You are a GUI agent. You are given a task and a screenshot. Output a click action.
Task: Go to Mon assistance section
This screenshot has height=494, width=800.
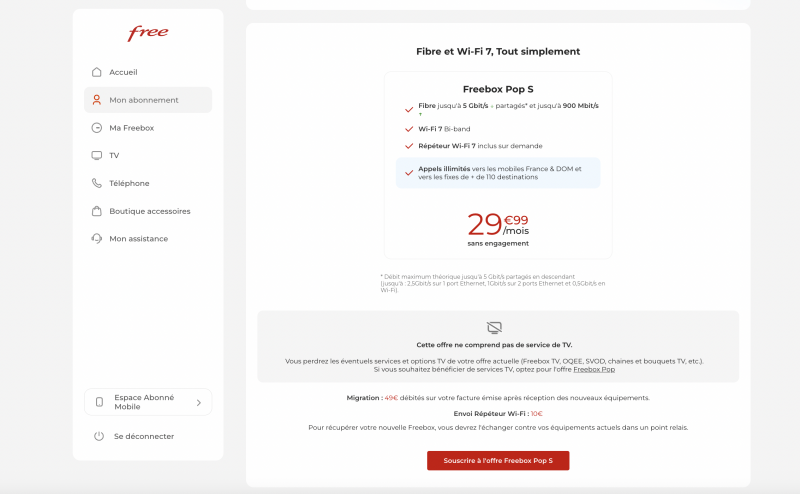point(138,239)
